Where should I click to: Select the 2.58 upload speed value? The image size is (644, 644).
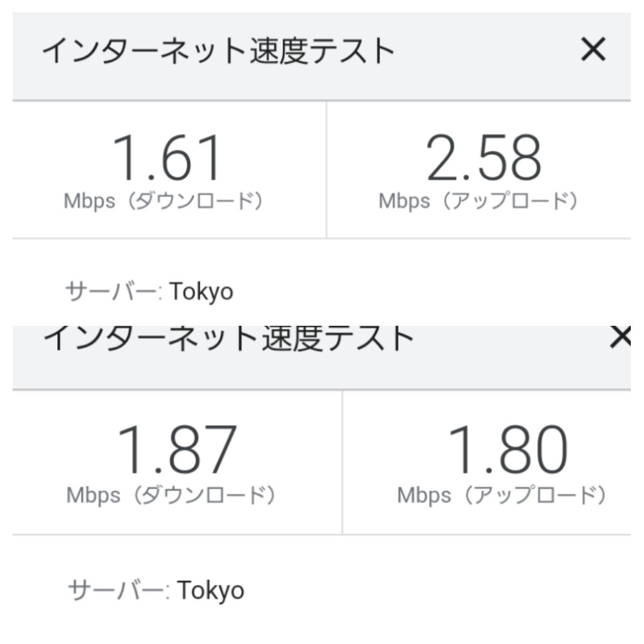[x=483, y=158]
